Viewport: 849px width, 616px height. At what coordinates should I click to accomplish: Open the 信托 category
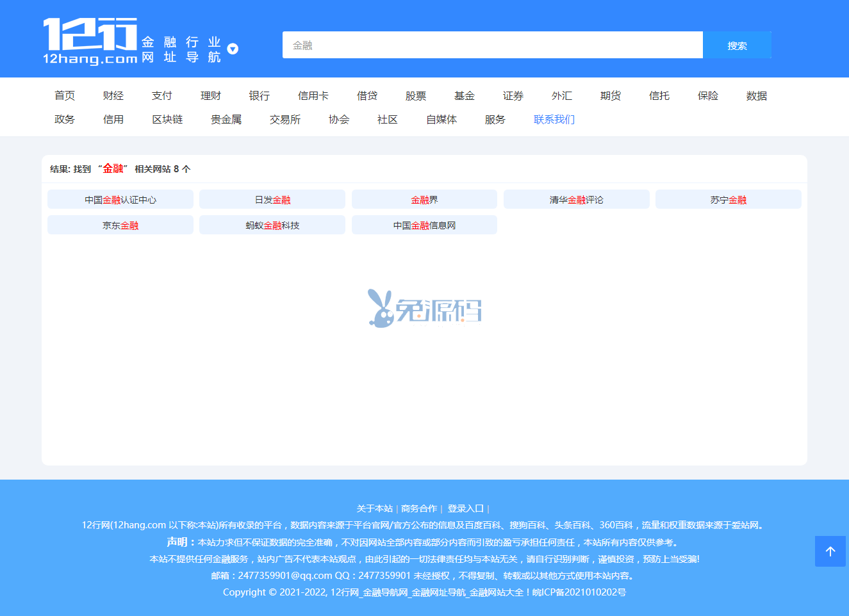tap(659, 95)
